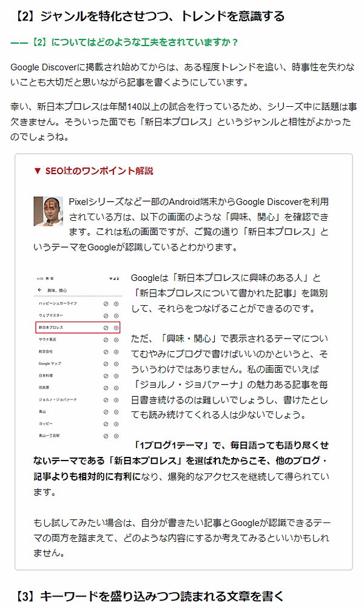Click paragraph starting 幸い、新日本プロレスは年間140以上
This screenshot has width=364, height=608.
[183, 121]
